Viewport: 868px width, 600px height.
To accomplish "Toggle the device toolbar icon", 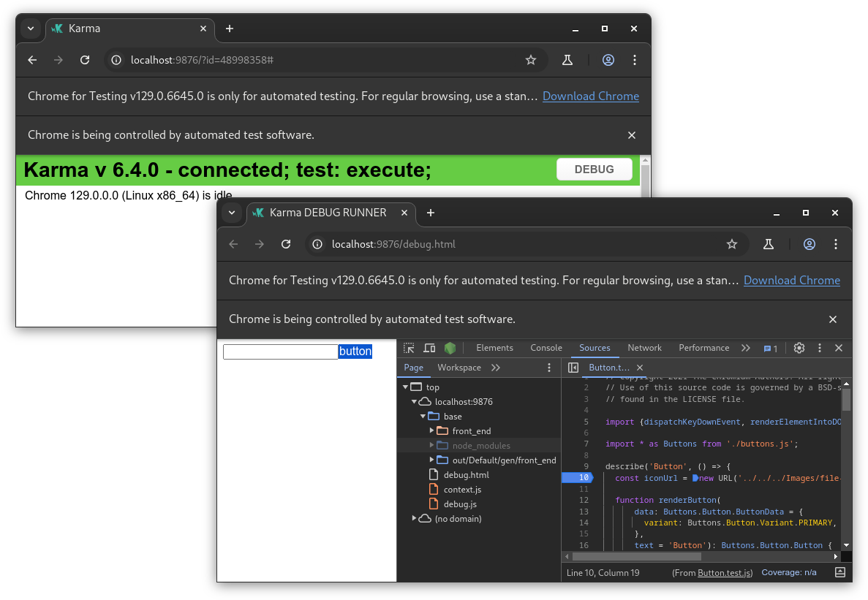I will 429,348.
